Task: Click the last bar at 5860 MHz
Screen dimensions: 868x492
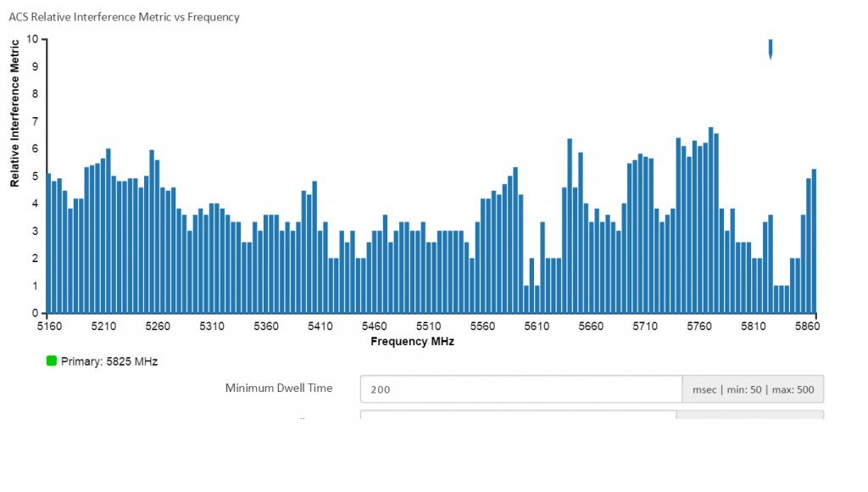Action: pyautogui.click(x=814, y=241)
